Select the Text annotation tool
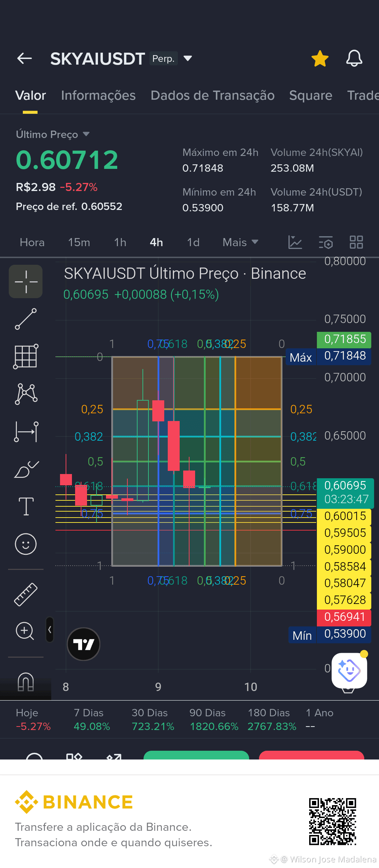379x868 pixels. [26, 506]
